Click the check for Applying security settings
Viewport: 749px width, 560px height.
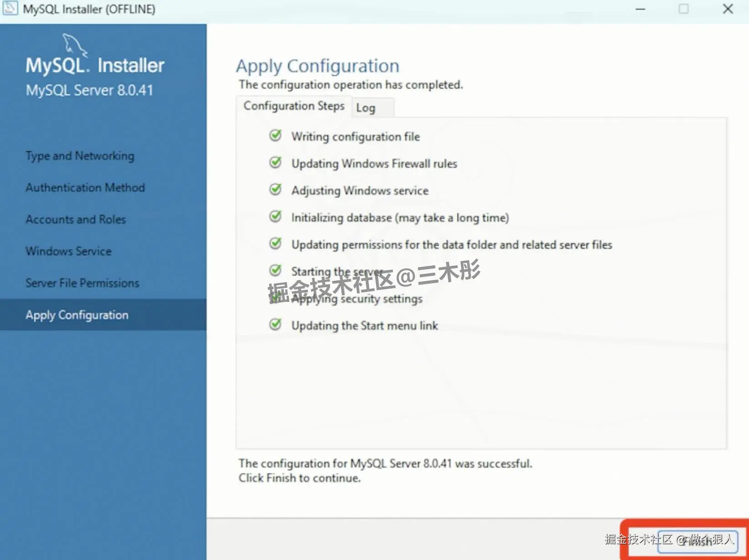point(276,297)
